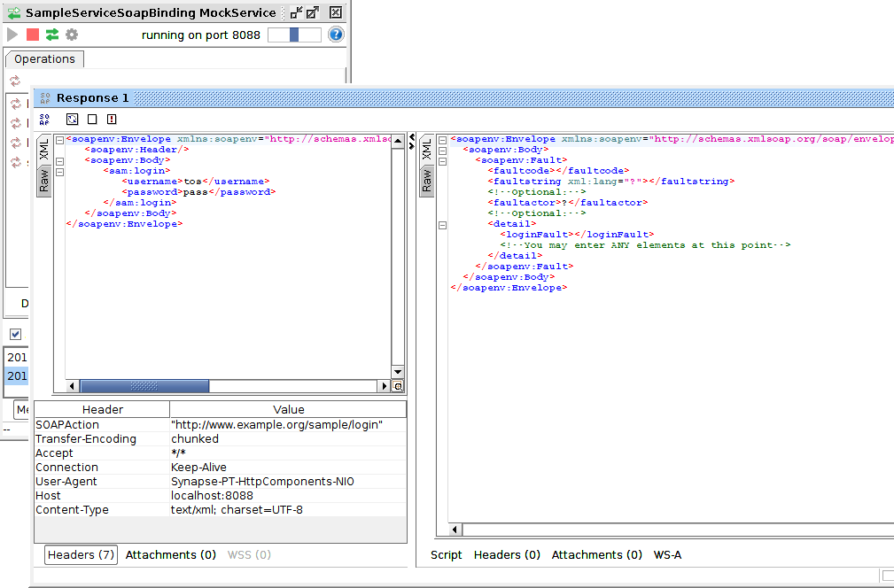
Task: Click the circular arrows icon in Response toolbar
Action: coord(73,120)
